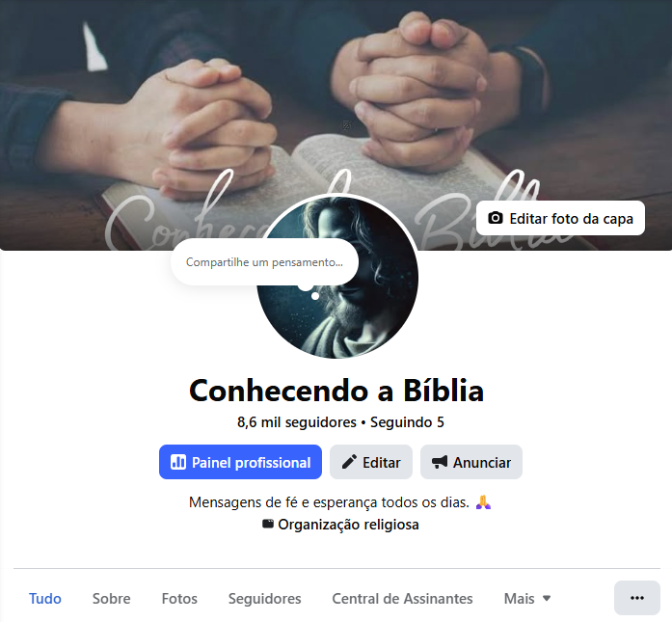The height and width of the screenshot is (622, 672).
Task: Go to the Fotos tab
Action: click(179, 598)
